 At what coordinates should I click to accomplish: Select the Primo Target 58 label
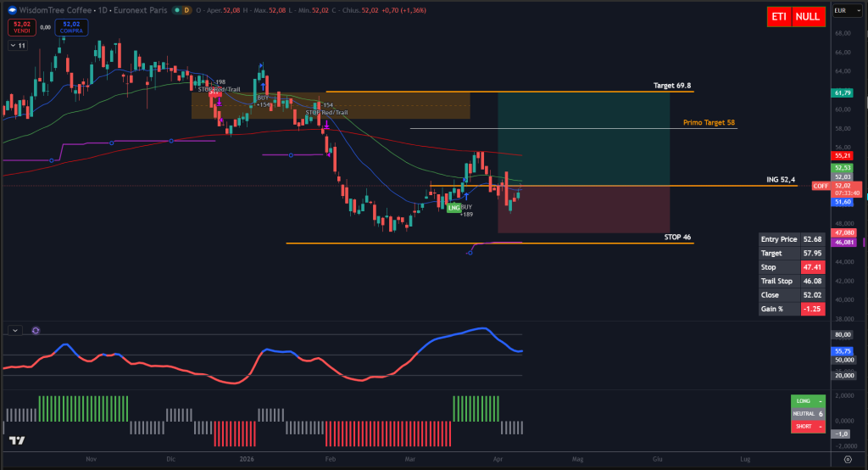(x=709, y=122)
